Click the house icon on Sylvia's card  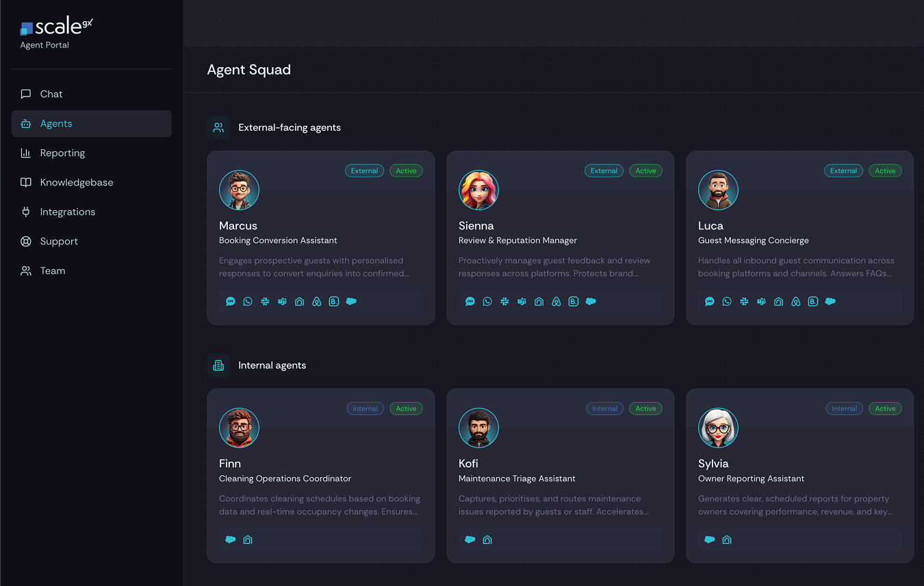[x=727, y=539]
